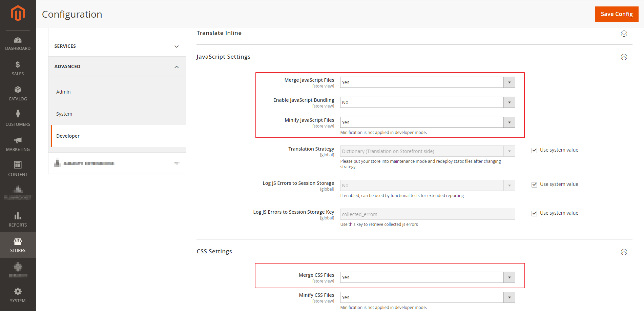Open Merge CSS Files dropdown
Viewport: 644px width, 311px height.
click(x=428, y=277)
